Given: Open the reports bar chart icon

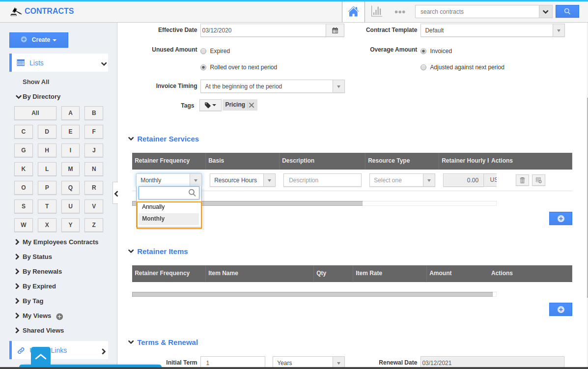Looking at the screenshot, I should click(x=376, y=12).
